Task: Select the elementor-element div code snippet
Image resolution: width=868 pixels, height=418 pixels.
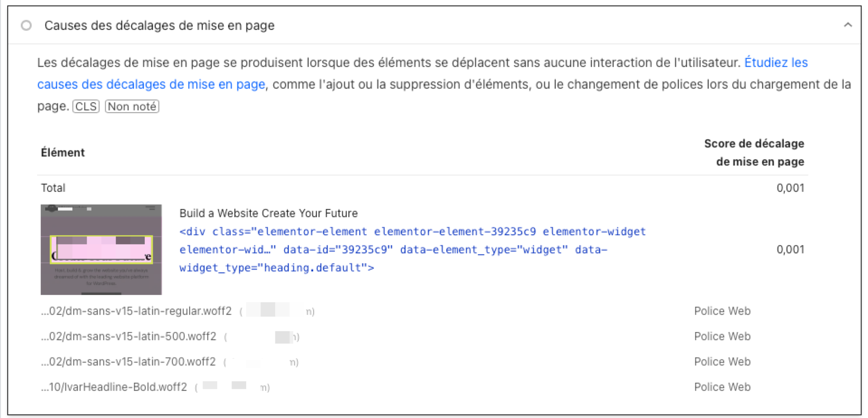Action: coord(412,249)
